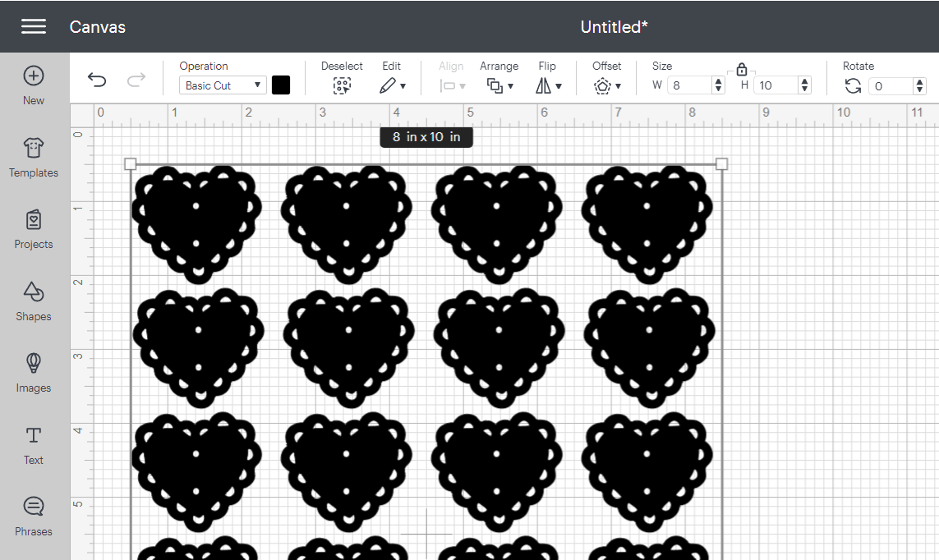Open the Arrange dropdown

[499, 85]
